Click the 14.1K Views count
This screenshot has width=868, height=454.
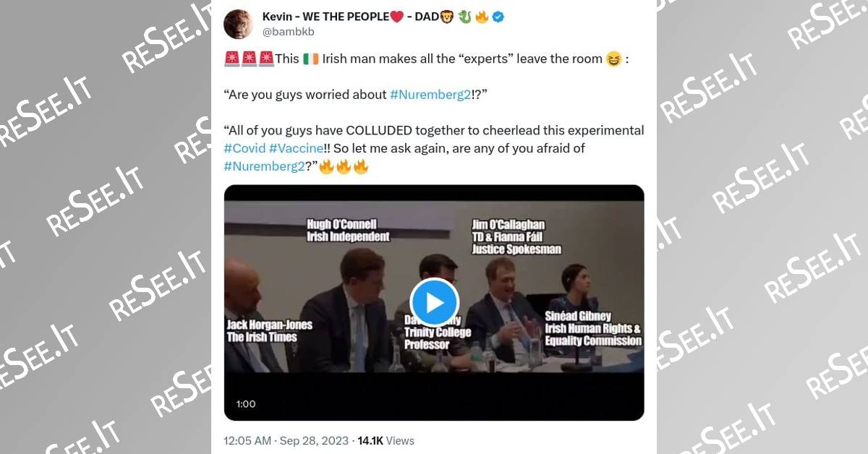coord(386,440)
